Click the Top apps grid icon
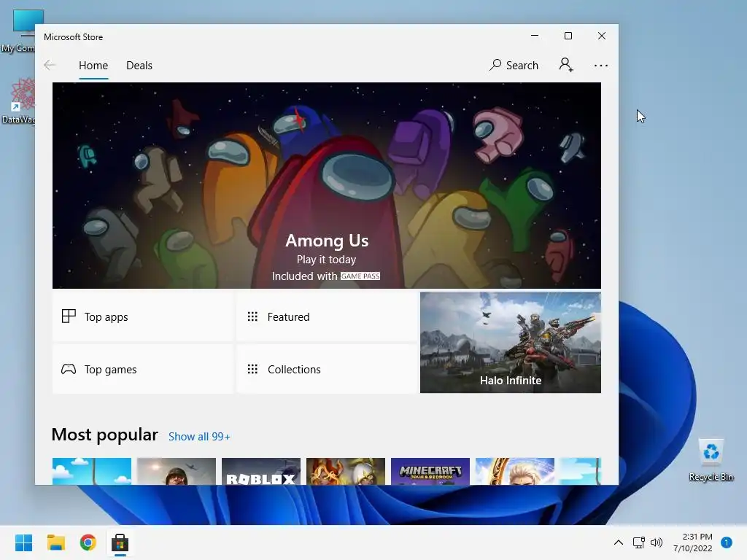Image resolution: width=747 pixels, height=560 pixels. pyautogui.click(x=69, y=316)
